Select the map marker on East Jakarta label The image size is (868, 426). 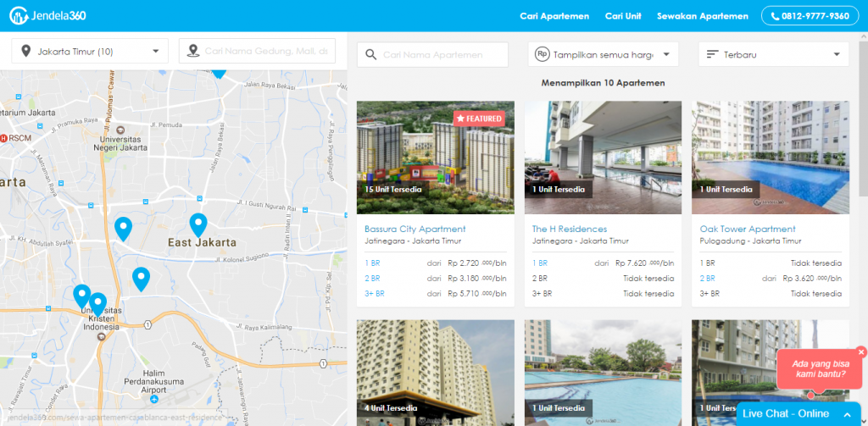(x=198, y=225)
